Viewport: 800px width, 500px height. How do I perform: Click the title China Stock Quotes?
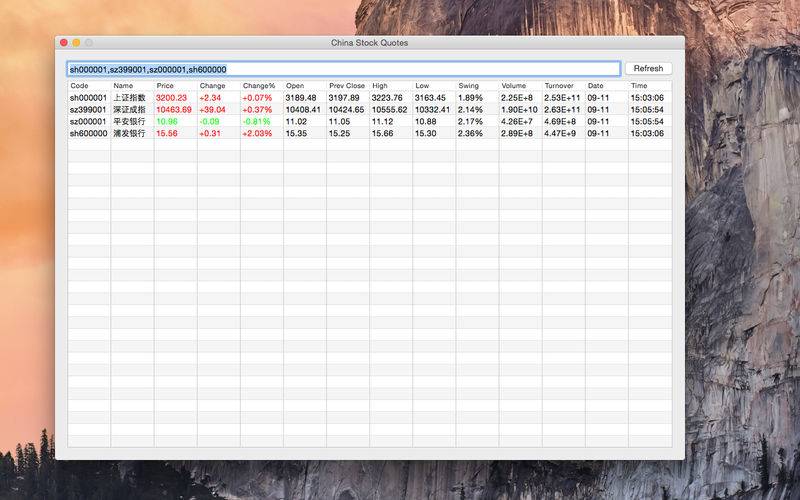point(369,43)
